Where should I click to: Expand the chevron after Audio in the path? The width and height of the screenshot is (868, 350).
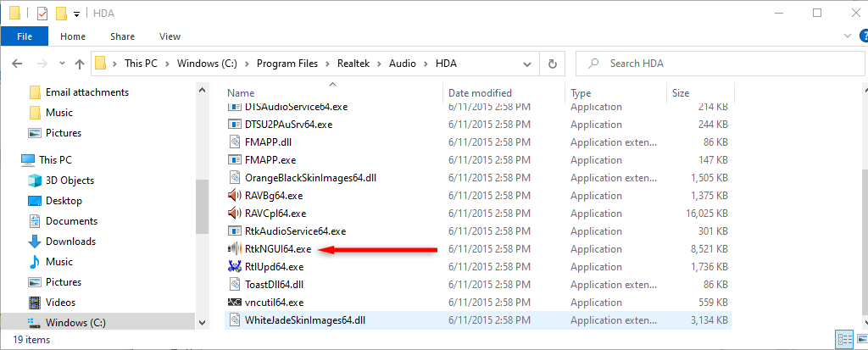[x=426, y=64]
